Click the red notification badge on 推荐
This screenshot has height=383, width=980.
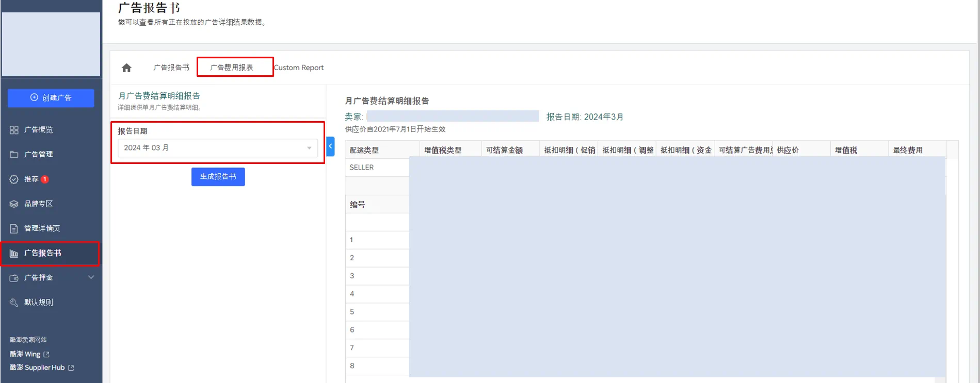point(45,179)
